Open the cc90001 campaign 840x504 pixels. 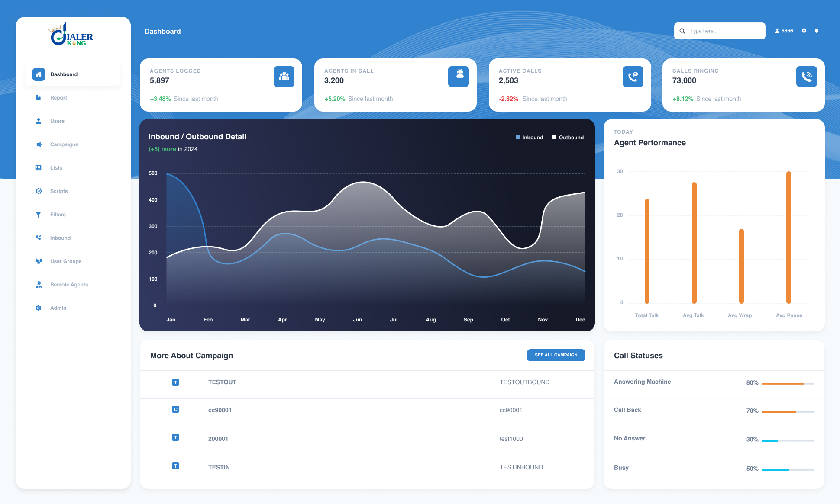pyautogui.click(x=220, y=410)
